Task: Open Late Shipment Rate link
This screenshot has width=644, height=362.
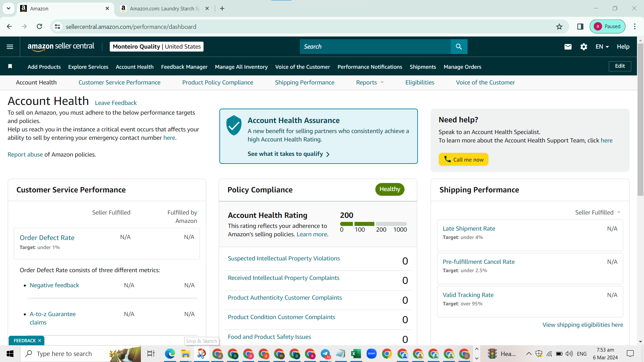Action: [469, 229]
